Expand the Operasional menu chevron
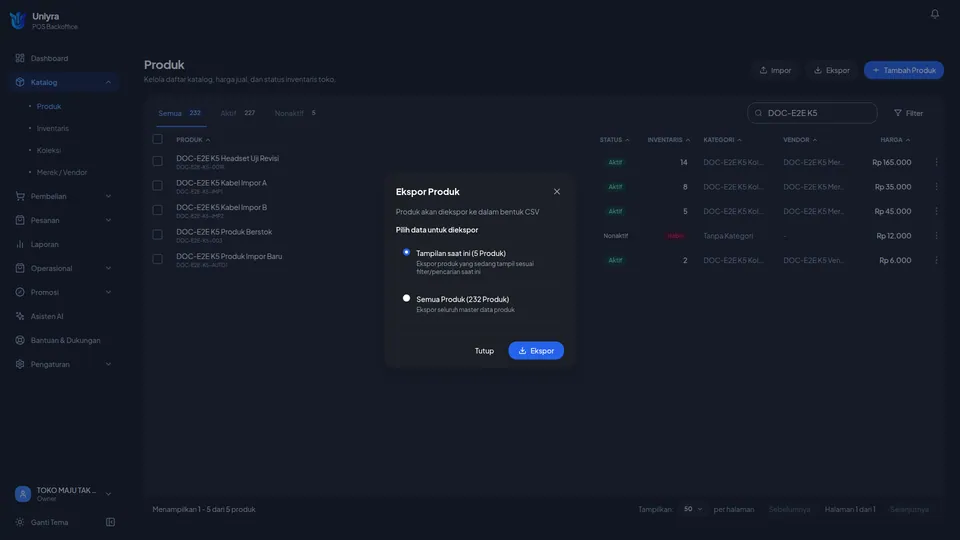960x540 pixels. [108, 268]
